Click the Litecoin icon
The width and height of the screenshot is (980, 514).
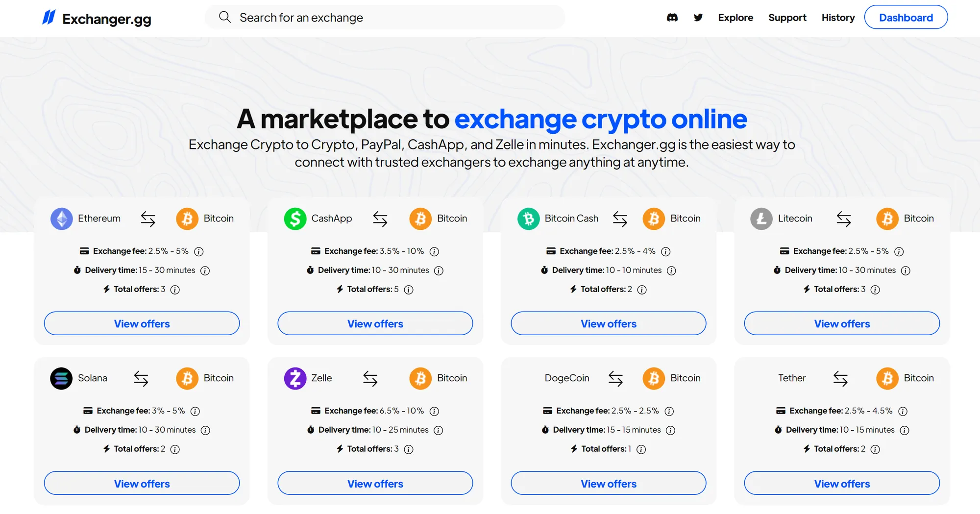coord(760,219)
